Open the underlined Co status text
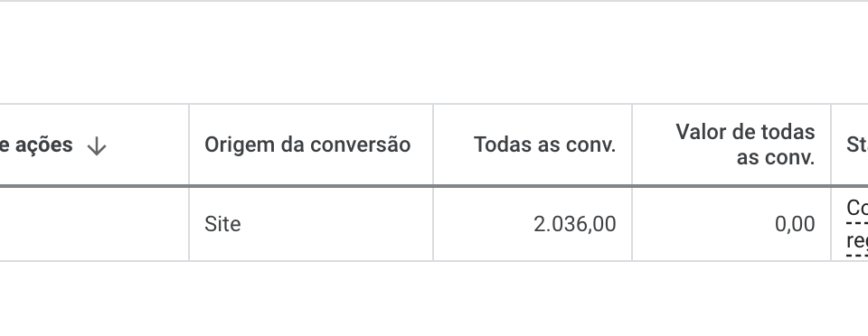868x336 pixels. coord(857,208)
